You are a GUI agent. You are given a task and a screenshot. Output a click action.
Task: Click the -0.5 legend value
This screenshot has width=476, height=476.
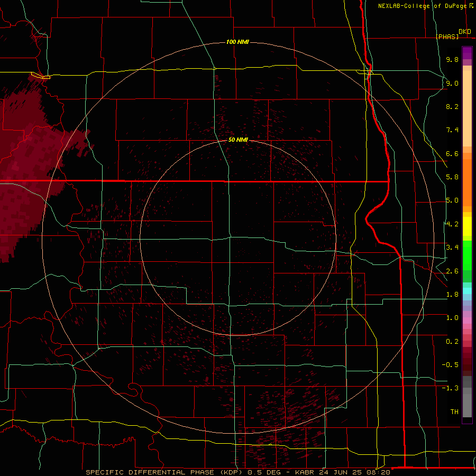click(x=450, y=365)
